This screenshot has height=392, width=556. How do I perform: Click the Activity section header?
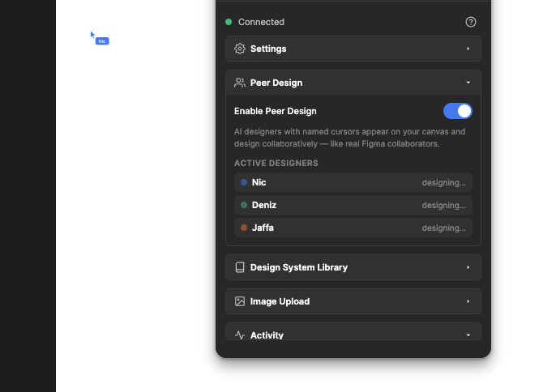(353, 331)
